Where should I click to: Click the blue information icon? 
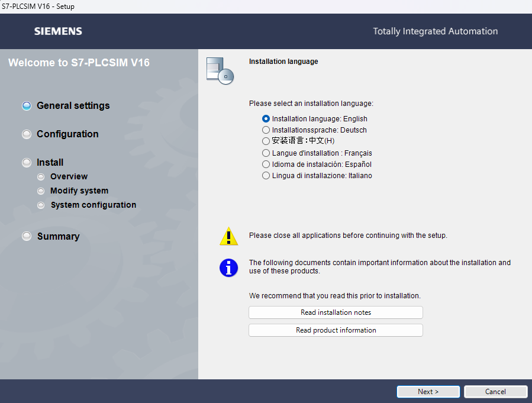[x=228, y=267]
